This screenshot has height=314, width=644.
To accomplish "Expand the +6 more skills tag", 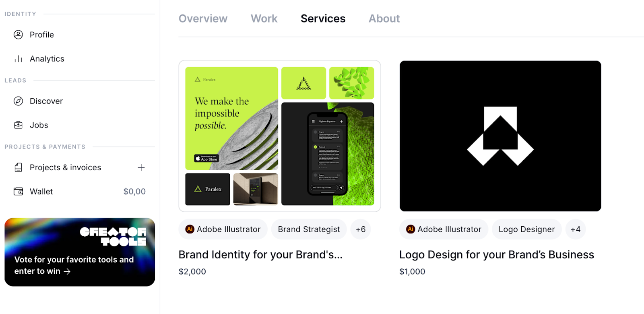I will [361, 229].
